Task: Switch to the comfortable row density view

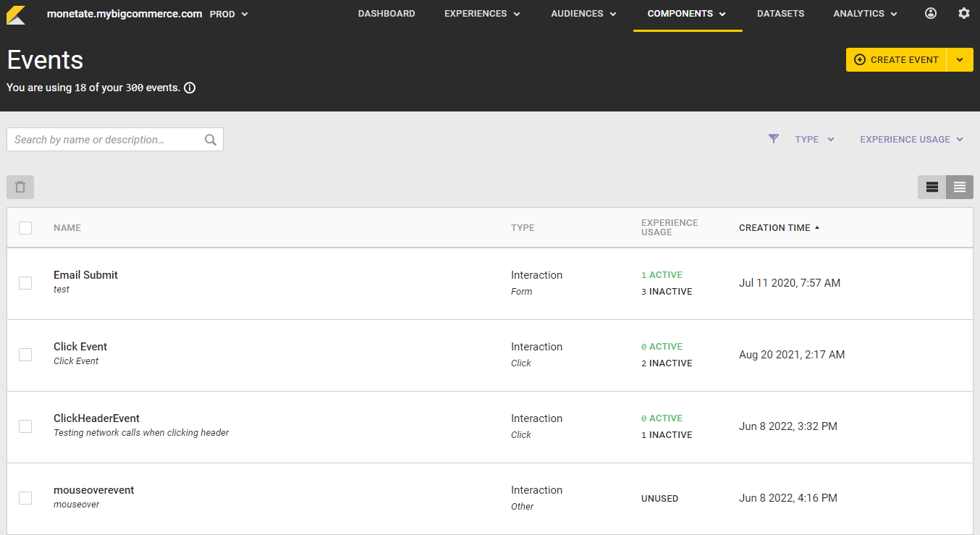Action: coord(932,187)
